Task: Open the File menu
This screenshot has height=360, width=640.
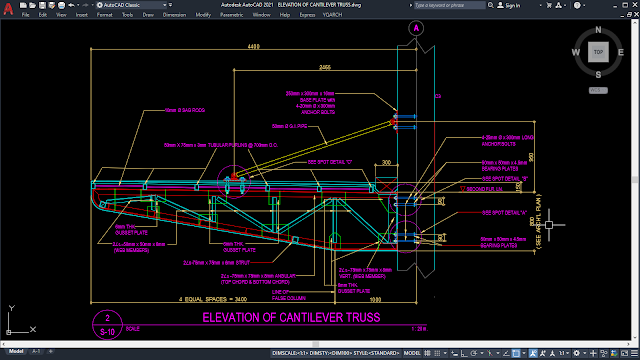Action: pyautogui.click(x=25, y=15)
